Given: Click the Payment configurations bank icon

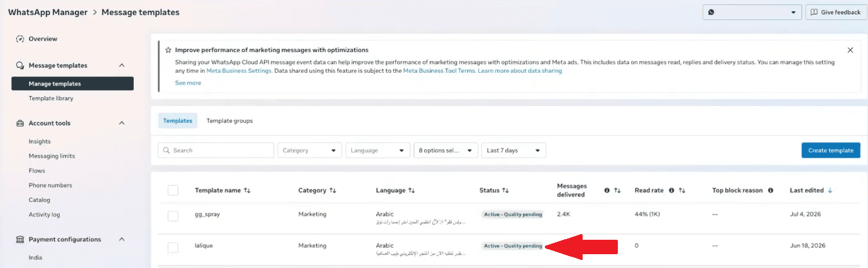Looking at the screenshot, I should 20,239.
